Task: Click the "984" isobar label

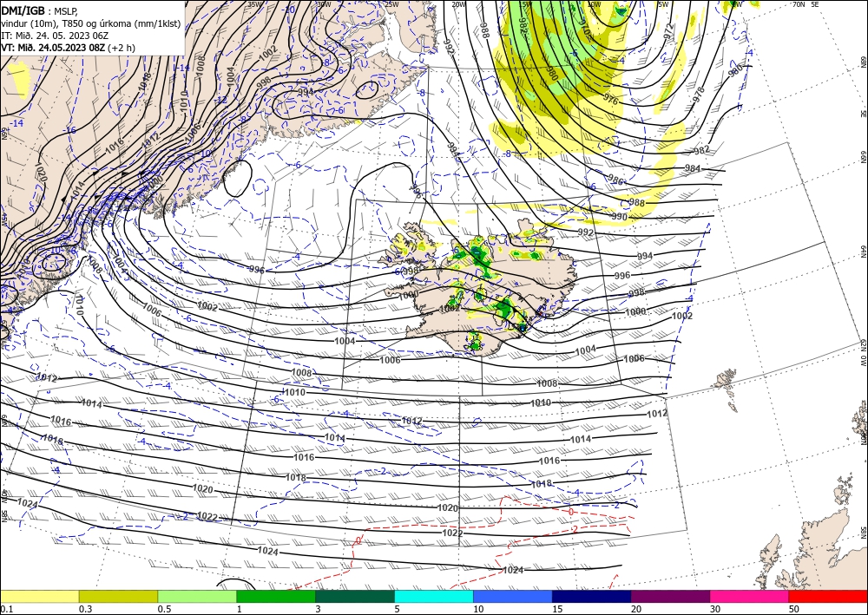Action: pos(693,168)
